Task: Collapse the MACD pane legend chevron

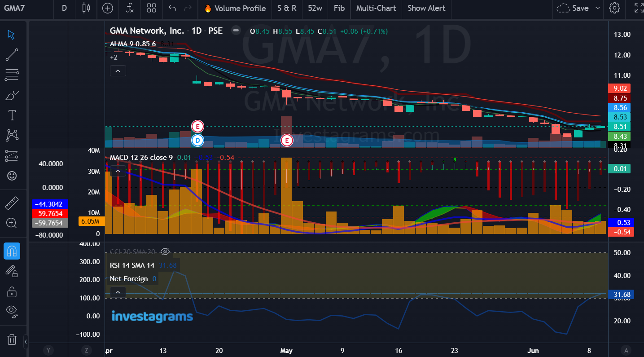Action: 118,171
